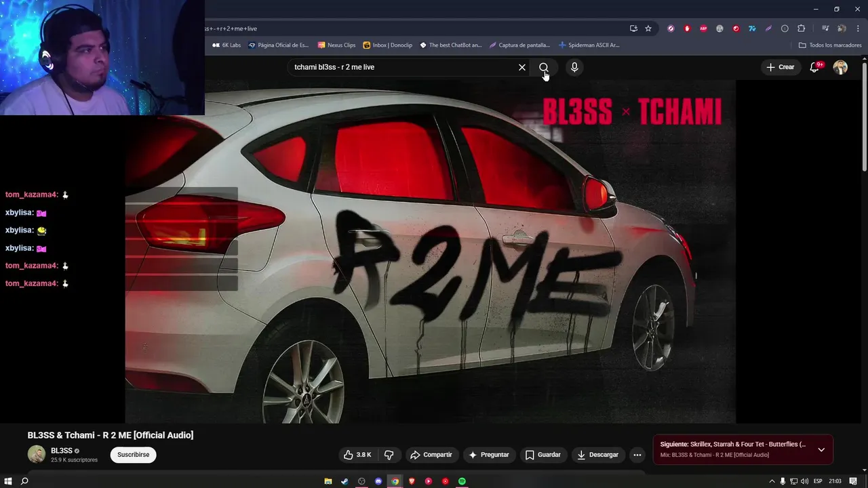Open Windows taskbar search
The image size is (868, 488).
pos(24,481)
